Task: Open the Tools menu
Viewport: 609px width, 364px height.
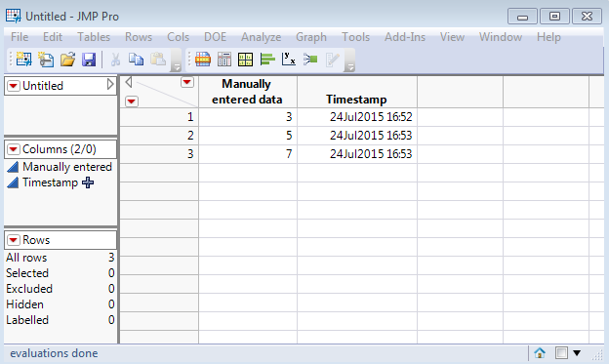Action: (x=355, y=37)
